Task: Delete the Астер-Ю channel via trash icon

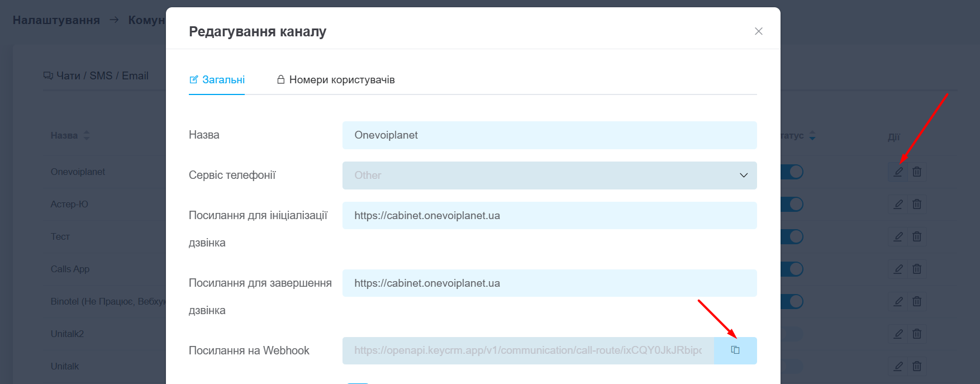Action: pyautogui.click(x=917, y=204)
